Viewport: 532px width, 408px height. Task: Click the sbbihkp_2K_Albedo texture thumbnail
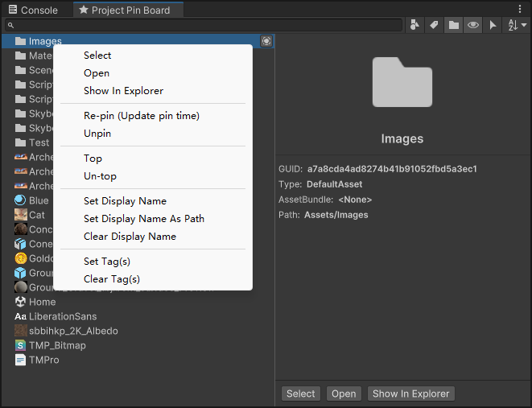click(x=20, y=331)
